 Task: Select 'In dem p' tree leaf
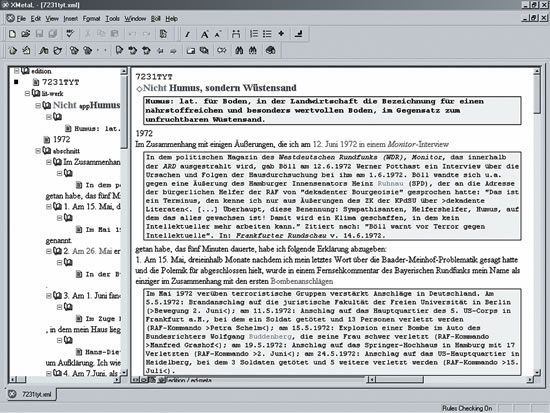pos(103,185)
